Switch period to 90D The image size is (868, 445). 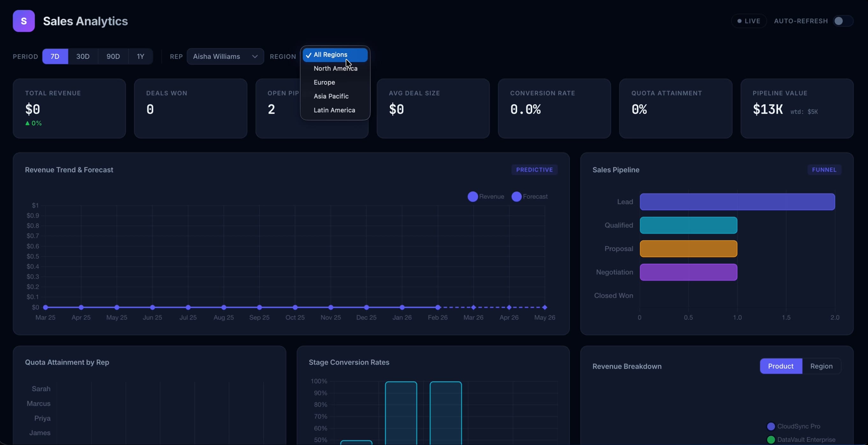pyautogui.click(x=113, y=56)
